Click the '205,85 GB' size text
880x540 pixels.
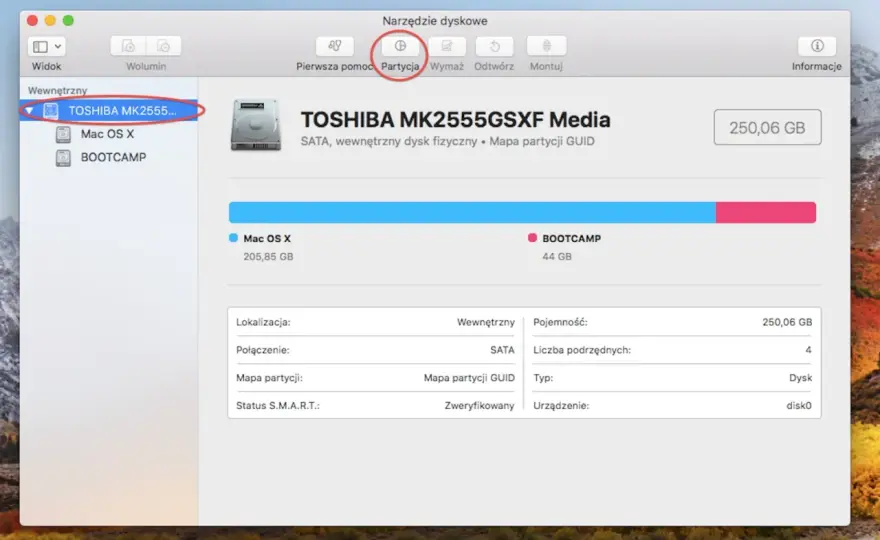tap(268, 257)
